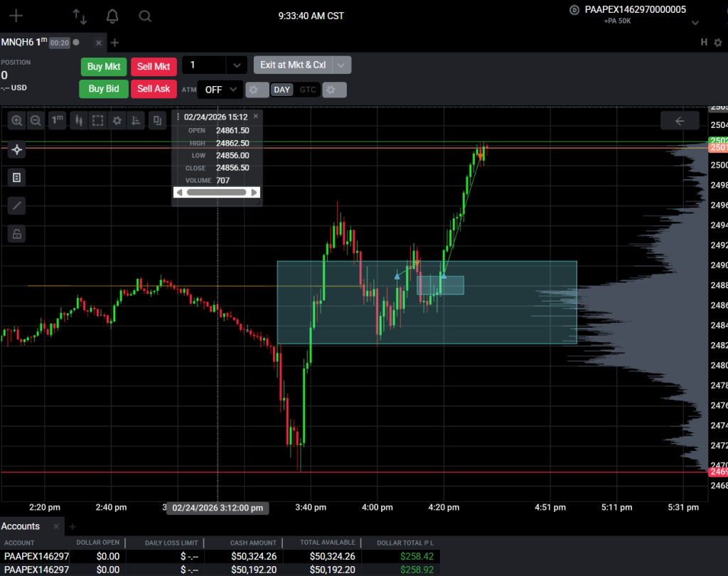Click the data box horizontal scrollbar
This screenshot has height=576, width=728.
pos(217,192)
